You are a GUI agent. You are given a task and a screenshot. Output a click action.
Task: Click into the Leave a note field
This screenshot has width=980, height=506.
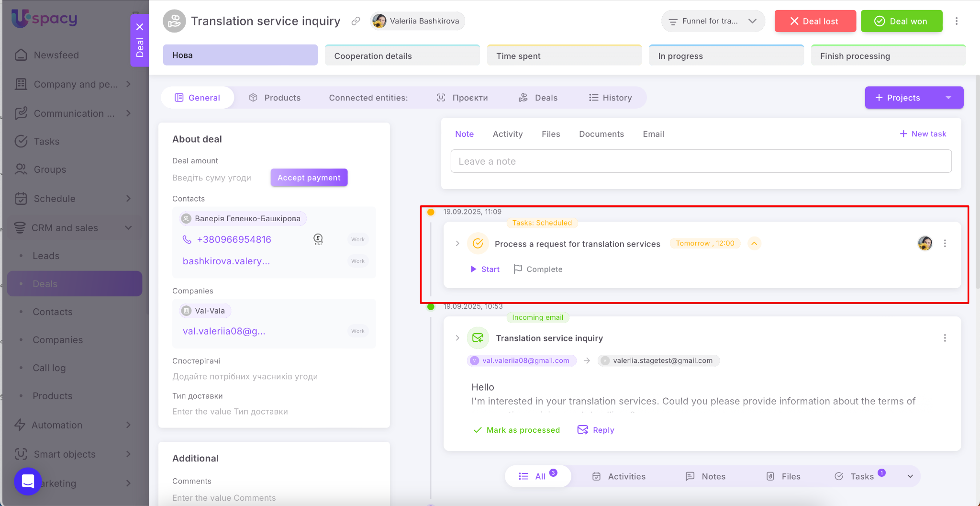click(x=701, y=161)
